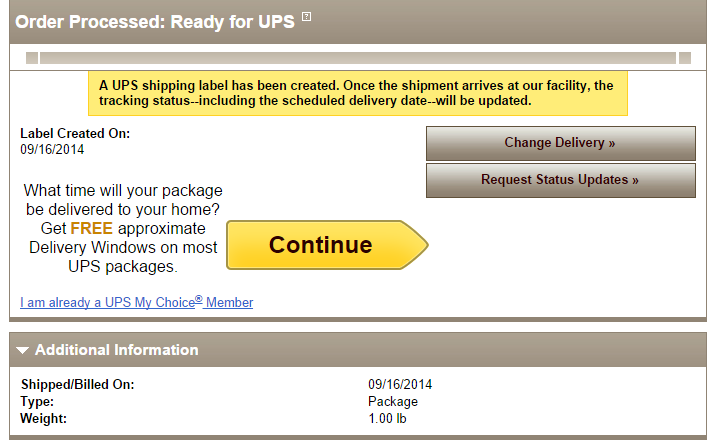Click the Order Processed: Ready for UPS heading
This screenshot has width=714, height=440.
pos(155,22)
